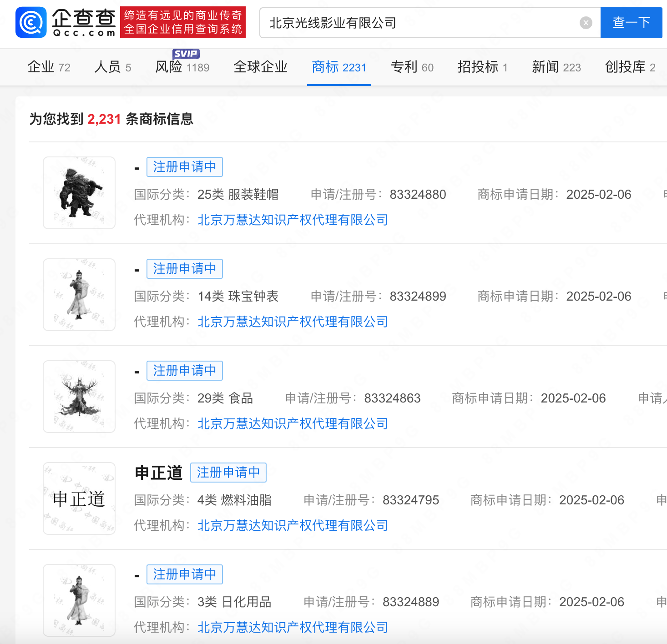Click the 查一下 search button

tap(631, 23)
